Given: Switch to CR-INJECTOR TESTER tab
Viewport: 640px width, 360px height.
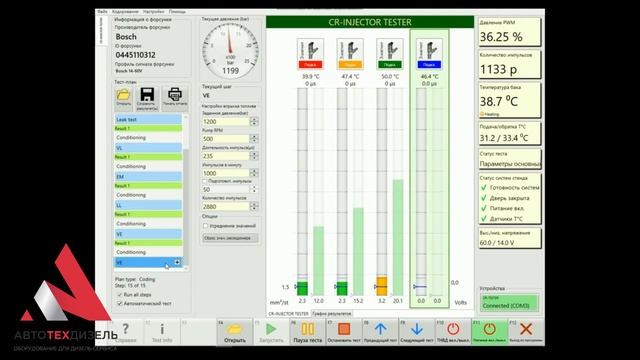Looking at the screenshot, I should [288, 313].
